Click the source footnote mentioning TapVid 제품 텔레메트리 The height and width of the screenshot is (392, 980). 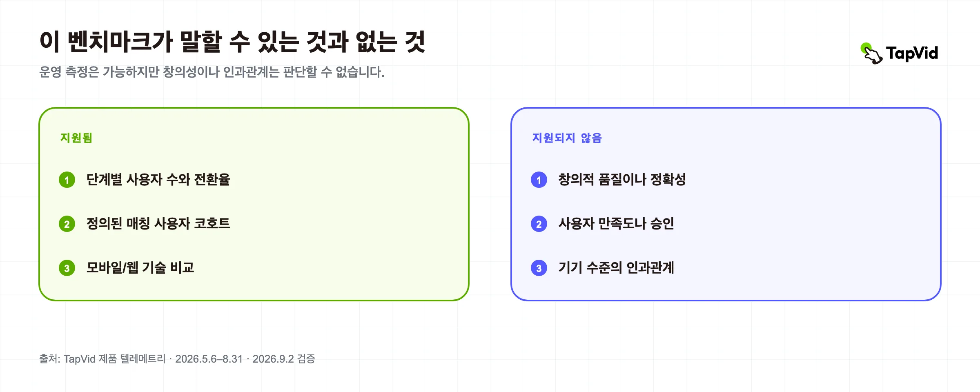coord(177,359)
